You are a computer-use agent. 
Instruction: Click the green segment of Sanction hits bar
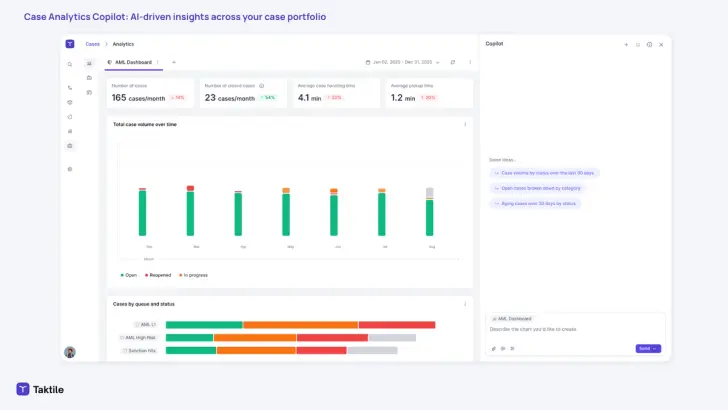[191, 351]
